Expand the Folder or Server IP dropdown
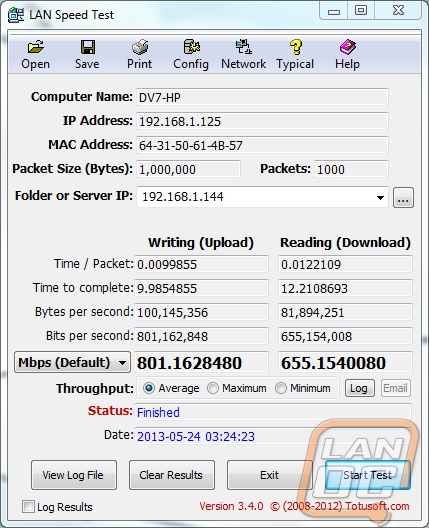This screenshot has width=429, height=528. [x=380, y=197]
